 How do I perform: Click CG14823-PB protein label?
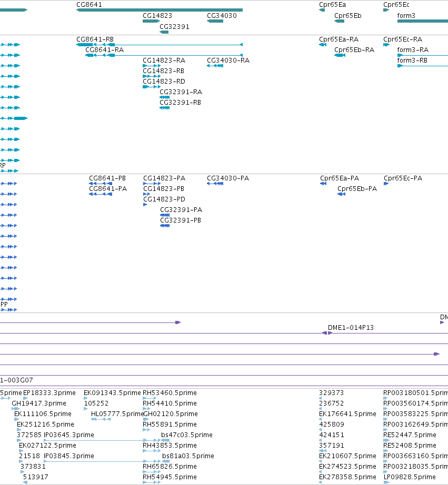click(164, 189)
